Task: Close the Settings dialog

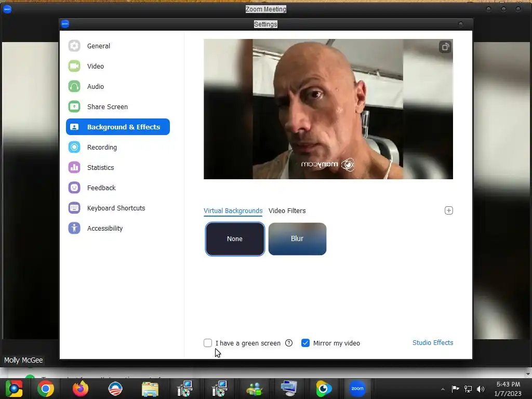Action: click(x=460, y=24)
